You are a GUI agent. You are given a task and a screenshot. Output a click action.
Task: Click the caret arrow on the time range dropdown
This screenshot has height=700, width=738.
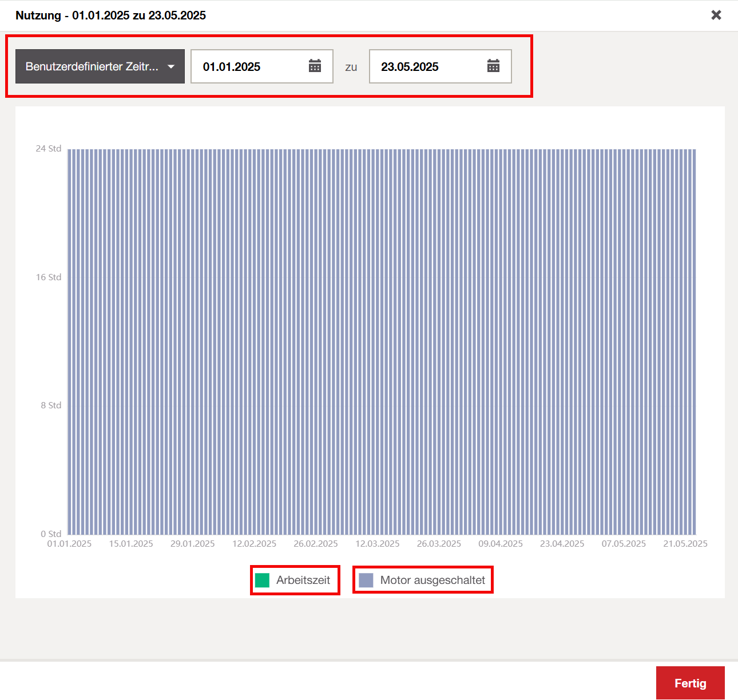tap(171, 67)
